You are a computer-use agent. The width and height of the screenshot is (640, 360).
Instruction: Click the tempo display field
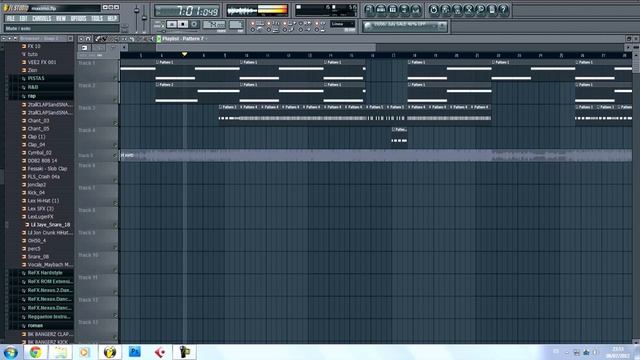pyautogui.click(x=214, y=25)
